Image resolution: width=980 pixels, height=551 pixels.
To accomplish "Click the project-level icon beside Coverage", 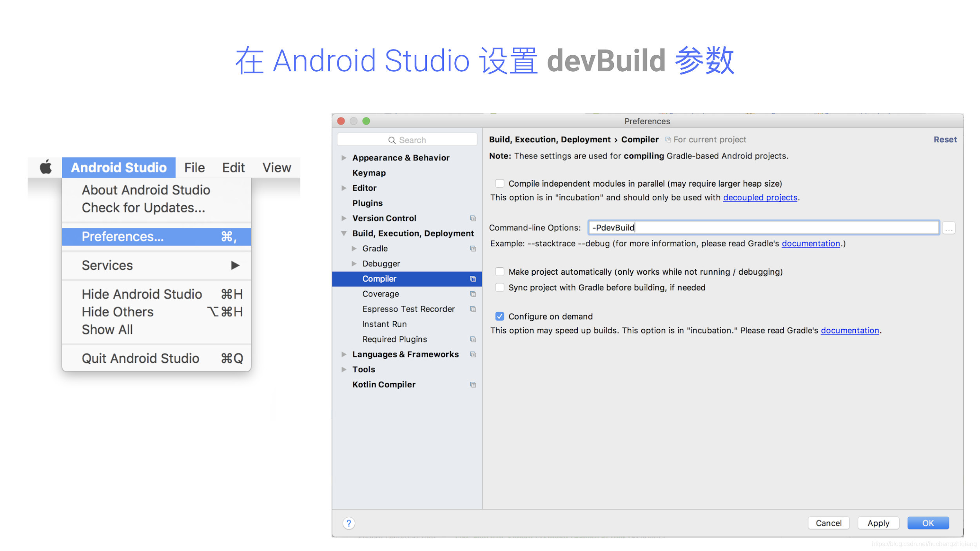I will pos(473,294).
